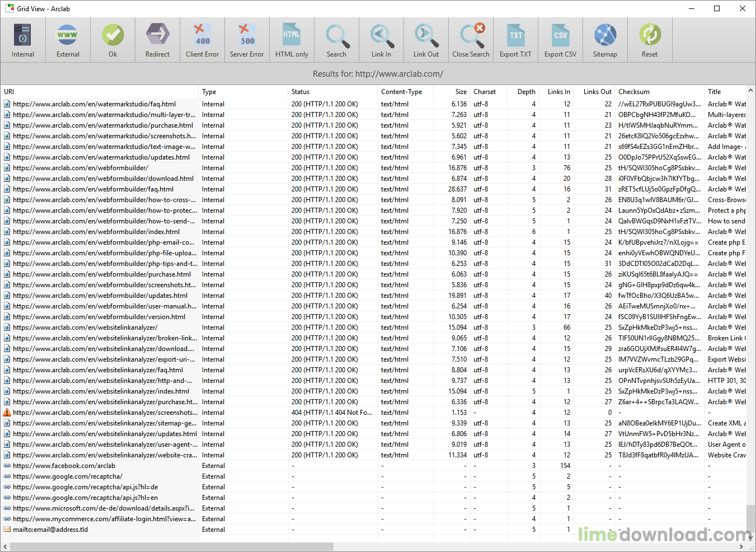
Task: Export results as TXT file
Action: tap(515, 39)
